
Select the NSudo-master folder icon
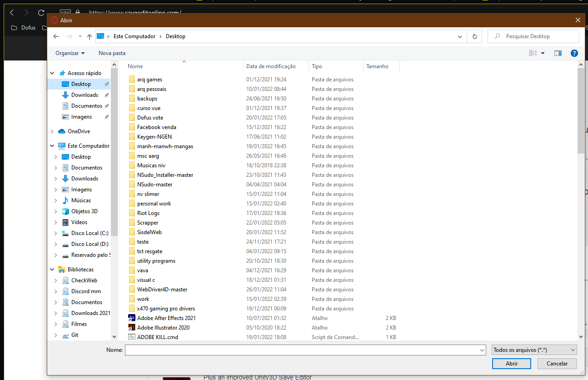132,185
